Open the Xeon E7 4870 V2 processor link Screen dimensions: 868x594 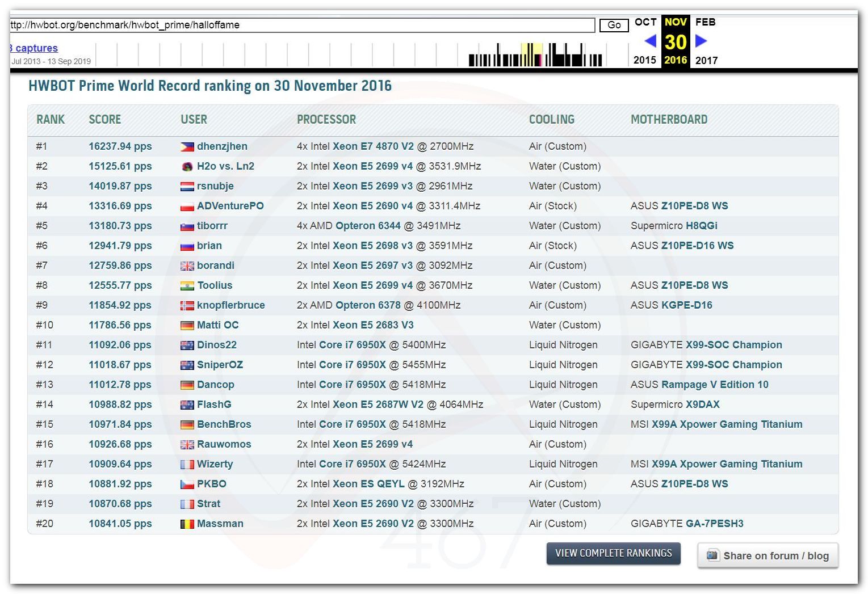(373, 146)
